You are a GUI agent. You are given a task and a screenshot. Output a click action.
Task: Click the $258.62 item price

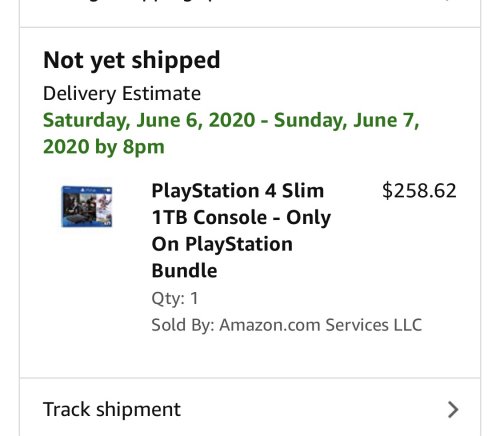pyautogui.click(x=419, y=191)
